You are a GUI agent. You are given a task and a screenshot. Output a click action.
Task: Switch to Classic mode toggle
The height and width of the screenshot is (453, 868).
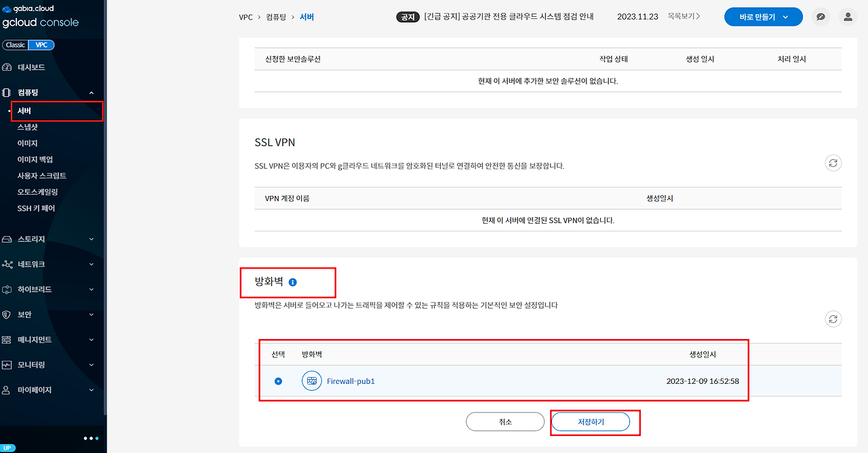pos(15,45)
